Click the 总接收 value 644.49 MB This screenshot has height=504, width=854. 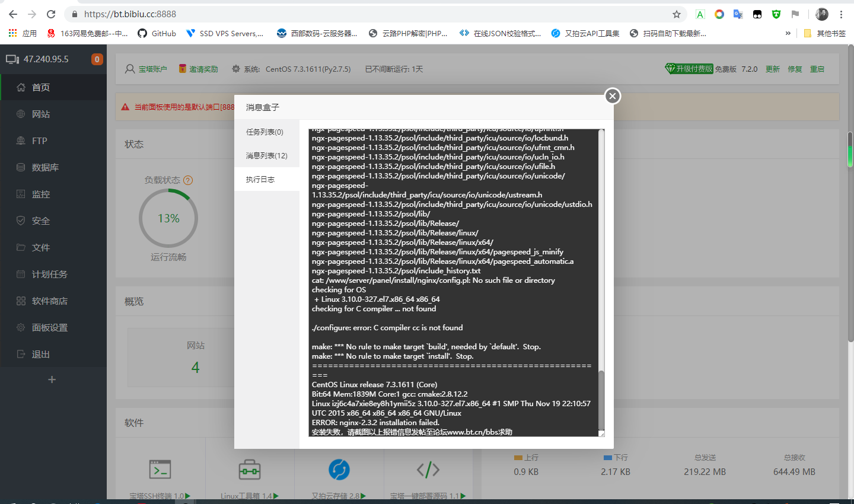point(794,472)
